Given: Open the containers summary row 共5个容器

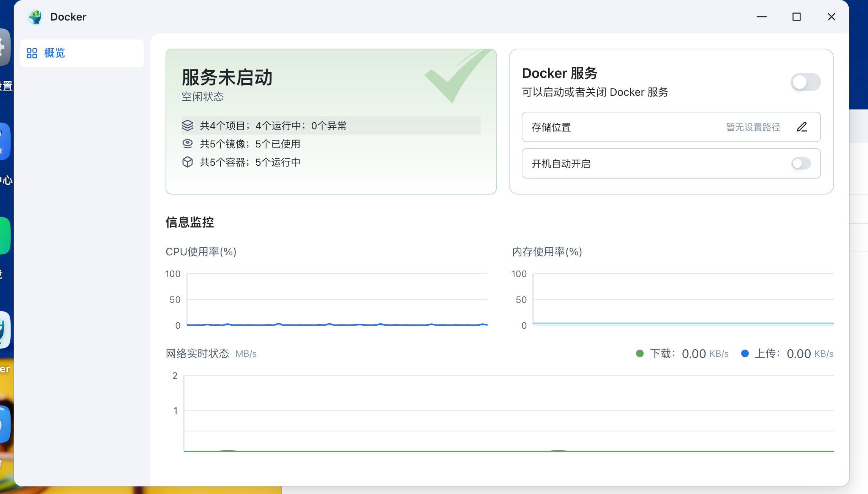Looking at the screenshot, I should [251, 162].
